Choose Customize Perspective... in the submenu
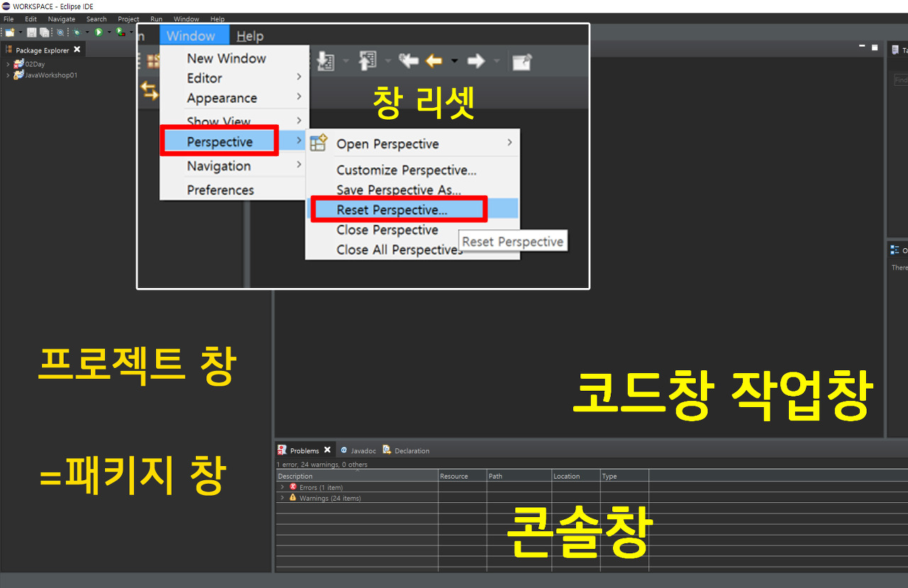The height and width of the screenshot is (588, 908). pos(412,170)
